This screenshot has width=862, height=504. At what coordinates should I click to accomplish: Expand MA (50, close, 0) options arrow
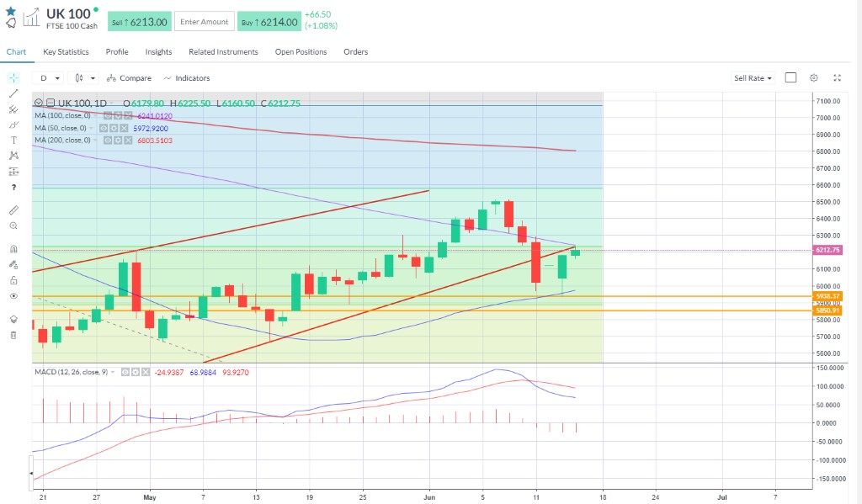pyautogui.click(x=91, y=128)
